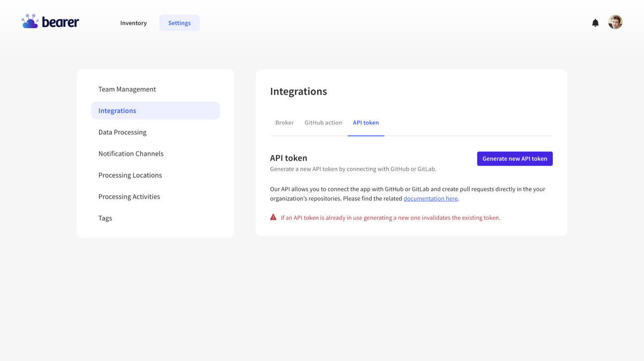The width and height of the screenshot is (644, 361).
Task: Switch to the GitHub action tab
Action: (x=323, y=122)
